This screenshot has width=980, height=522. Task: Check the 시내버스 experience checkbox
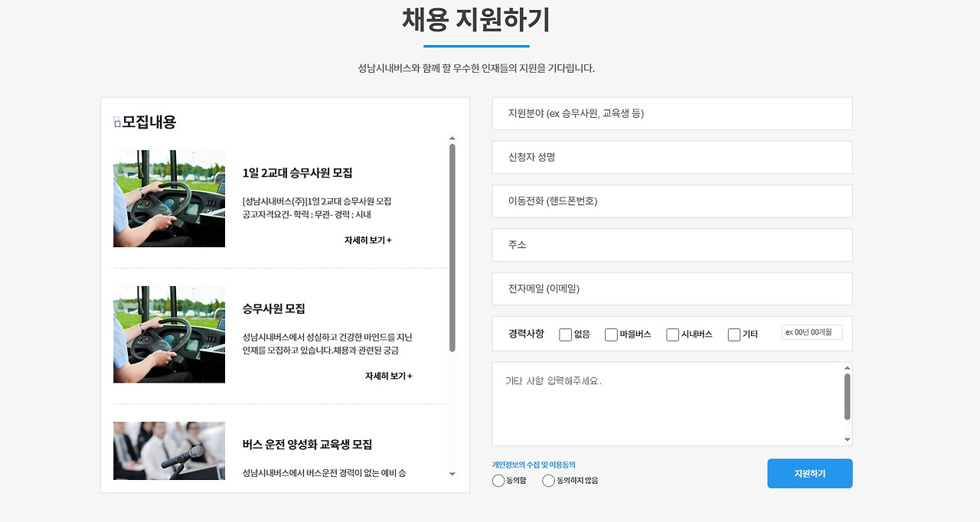[x=671, y=334]
